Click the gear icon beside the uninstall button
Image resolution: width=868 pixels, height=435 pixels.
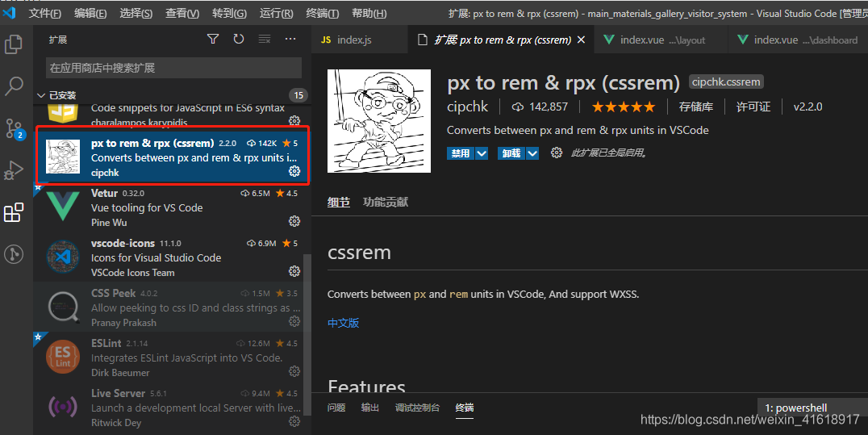557,153
